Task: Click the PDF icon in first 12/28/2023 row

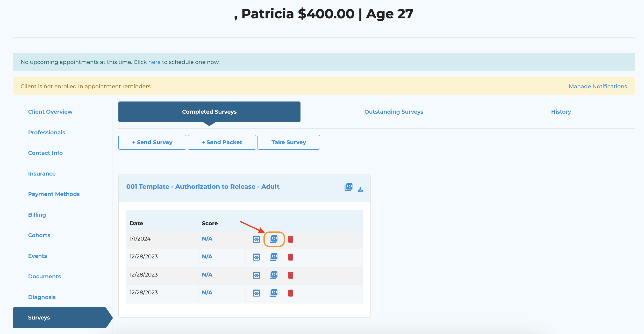Action: click(274, 257)
